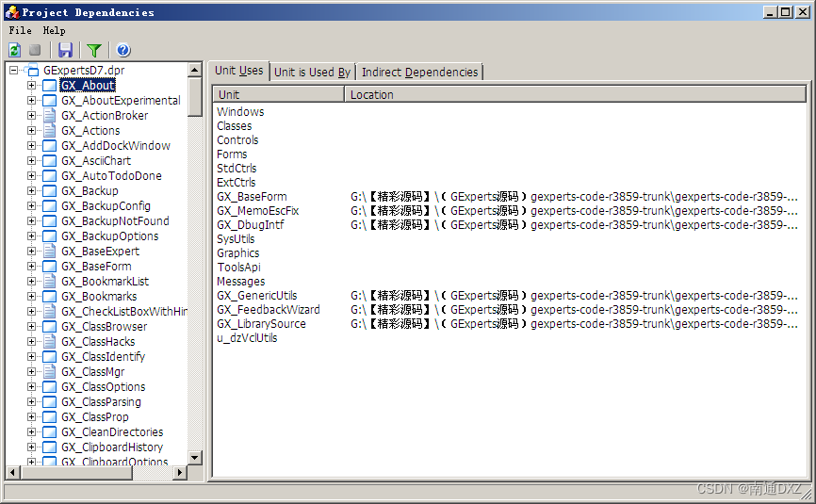The image size is (816, 504).
Task: Click the document icon beside GX_ClassHacks
Action: [49, 342]
